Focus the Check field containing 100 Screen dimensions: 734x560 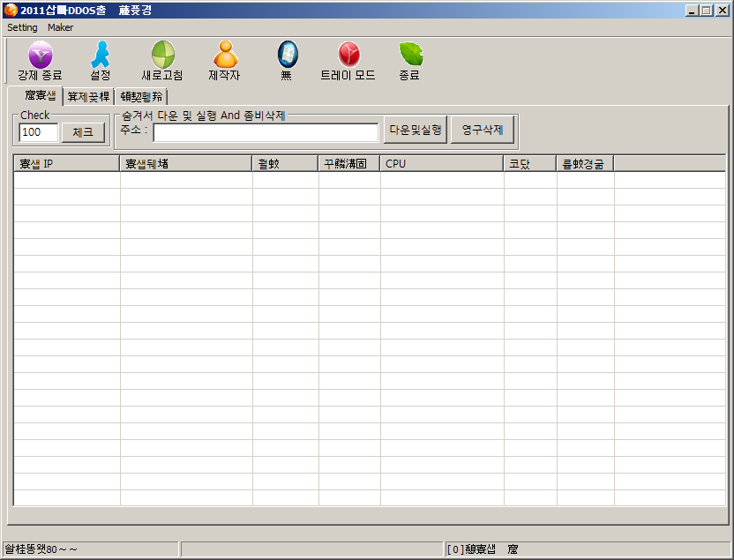(x=38, y=132)
